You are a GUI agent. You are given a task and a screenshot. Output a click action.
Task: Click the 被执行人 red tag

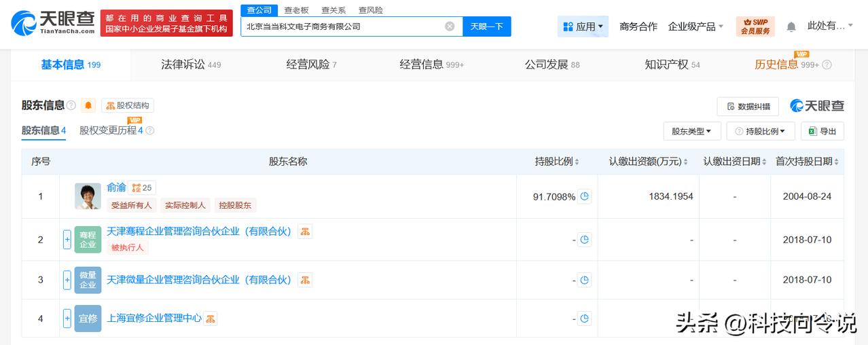[x=128, y=248]
